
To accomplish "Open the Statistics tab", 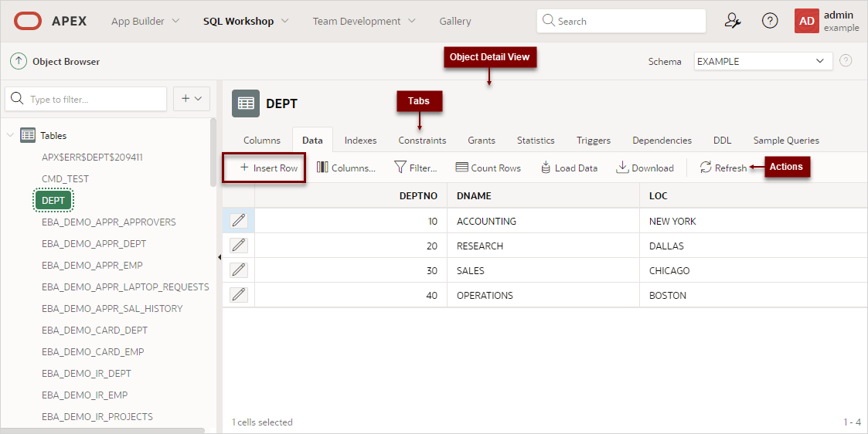I will (536, 141).
